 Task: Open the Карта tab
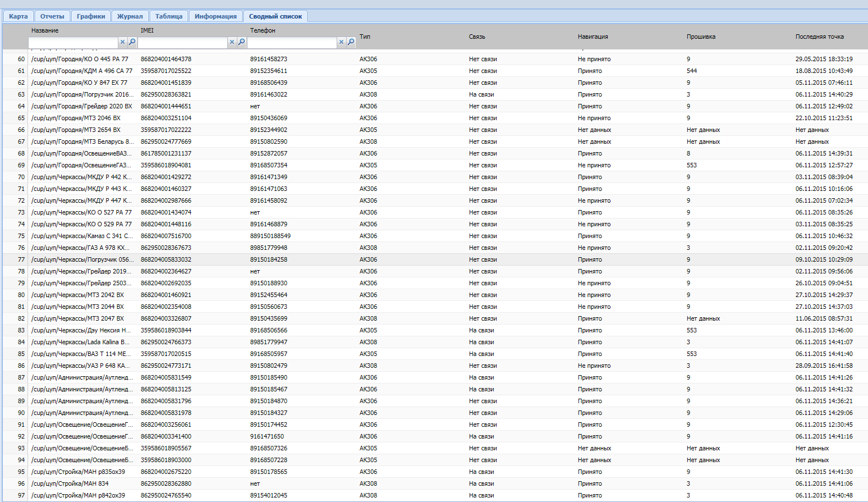[x=19, y=16]
